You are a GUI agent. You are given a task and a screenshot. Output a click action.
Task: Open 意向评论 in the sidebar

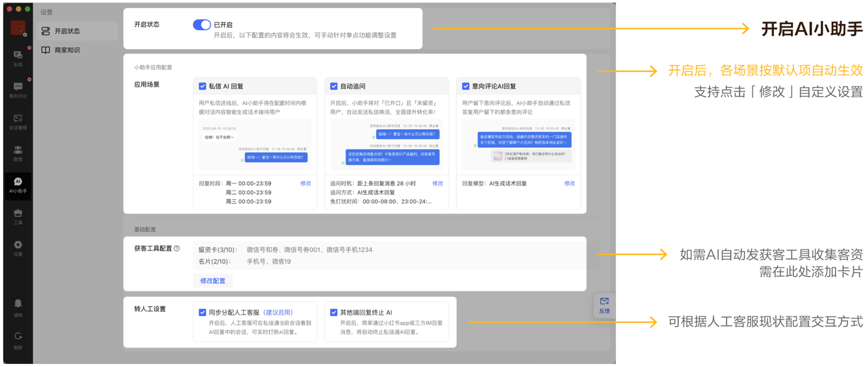tap(18, 89)
